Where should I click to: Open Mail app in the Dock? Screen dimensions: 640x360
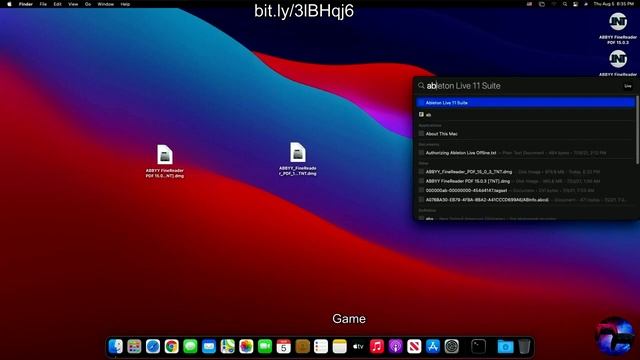pyautogui.click(x=209, y=347)
